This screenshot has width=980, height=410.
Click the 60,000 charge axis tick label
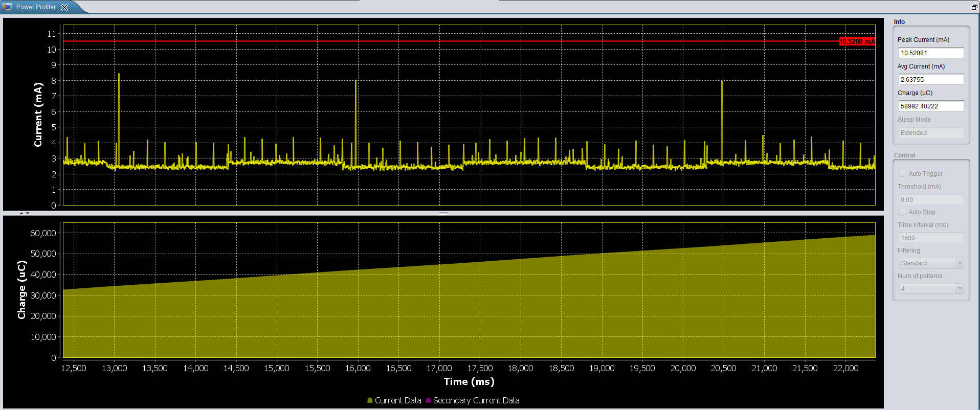tap(43, 233)
